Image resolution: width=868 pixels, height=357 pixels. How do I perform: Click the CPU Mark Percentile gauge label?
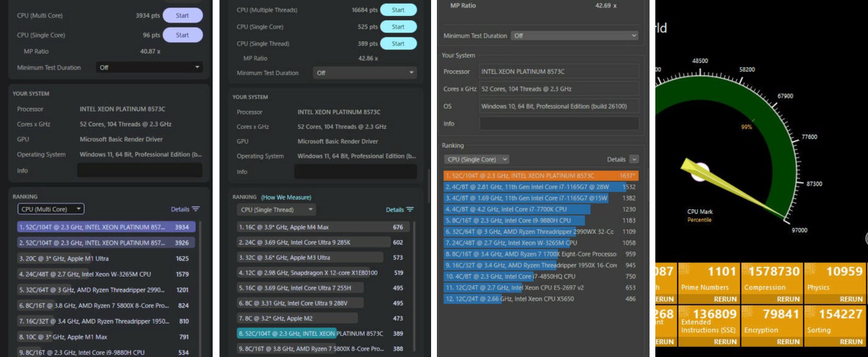(699, 216)
